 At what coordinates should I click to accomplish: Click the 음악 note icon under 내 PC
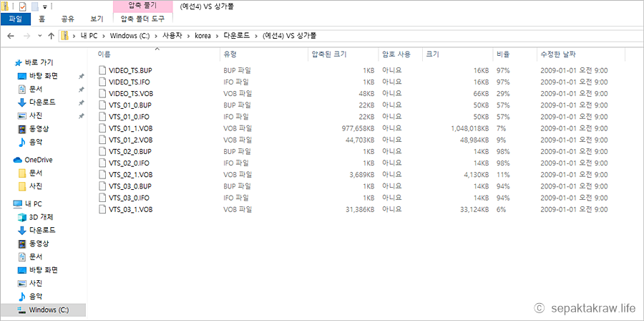(x=22, y=297)
